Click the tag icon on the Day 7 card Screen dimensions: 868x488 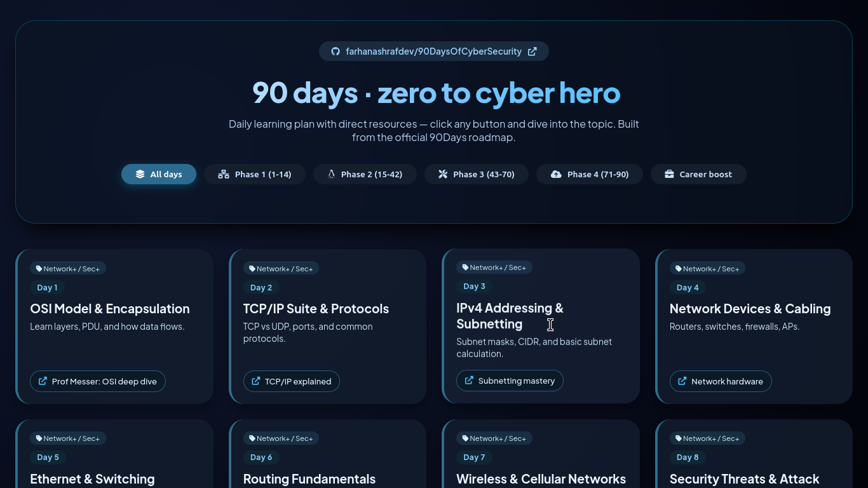pos(465,438)
